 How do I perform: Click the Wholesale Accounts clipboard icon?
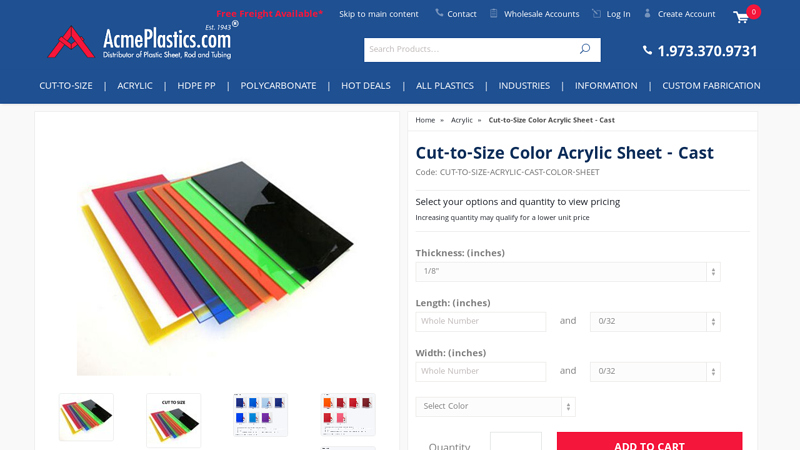493,13
